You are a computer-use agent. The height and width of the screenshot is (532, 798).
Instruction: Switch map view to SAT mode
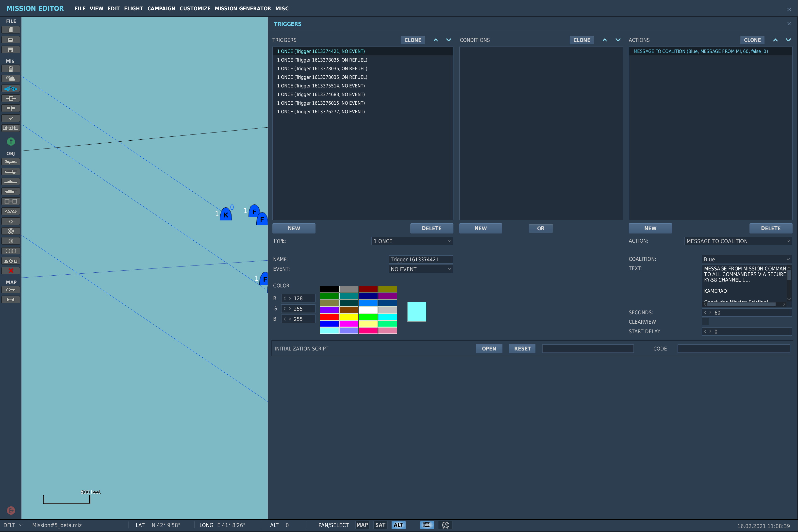tap(380, 525)
